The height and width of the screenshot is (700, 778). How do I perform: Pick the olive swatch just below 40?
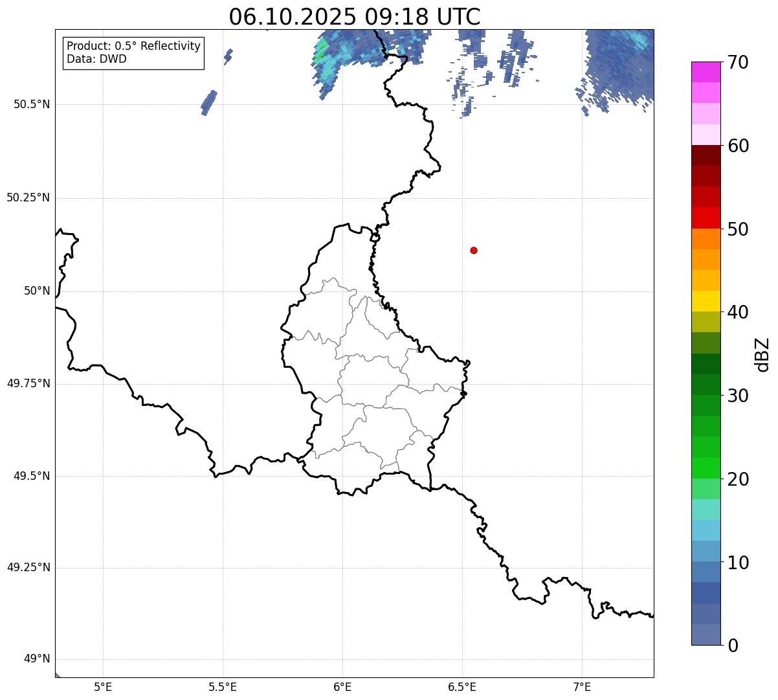(706, 322)
